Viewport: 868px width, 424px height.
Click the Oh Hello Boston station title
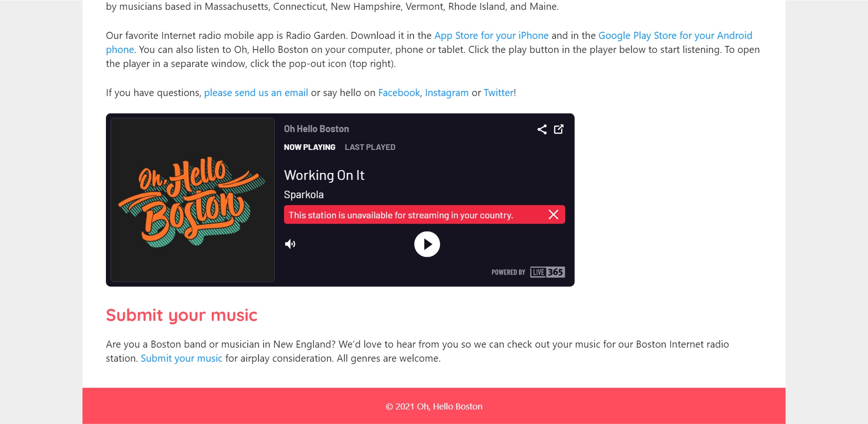tap(316, 129)
